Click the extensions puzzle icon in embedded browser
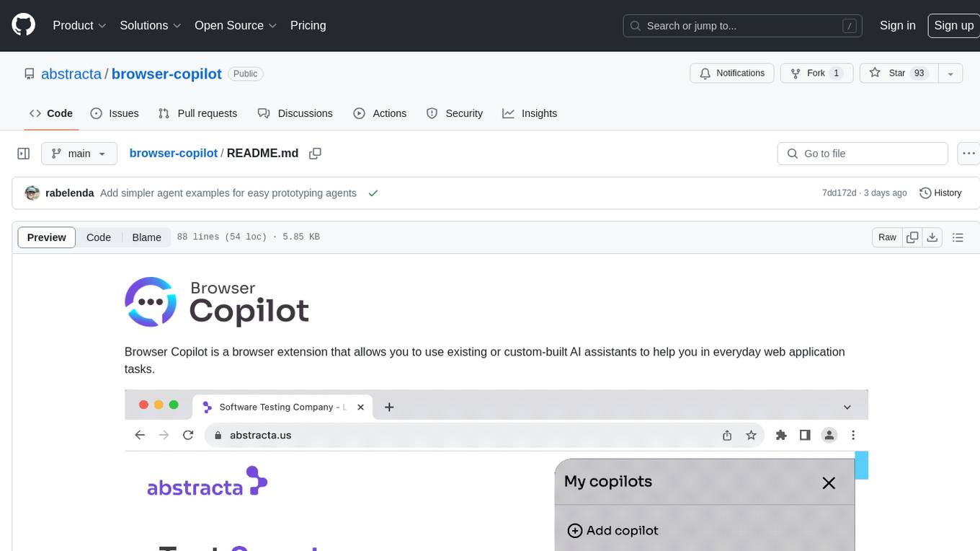Viewport: 980px width, 551px height. pos(781,435)
